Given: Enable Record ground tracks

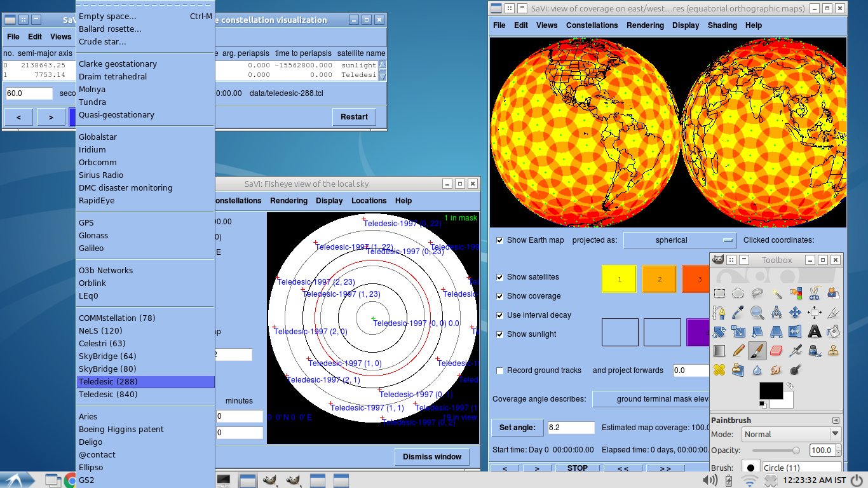Looking at the screenshot, I should (x=500, y=370).
